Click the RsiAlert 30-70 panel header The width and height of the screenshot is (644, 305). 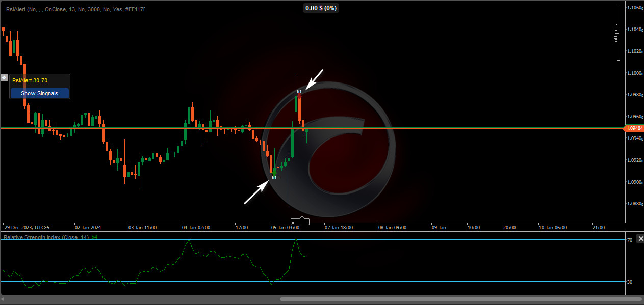tap(39, 80)
